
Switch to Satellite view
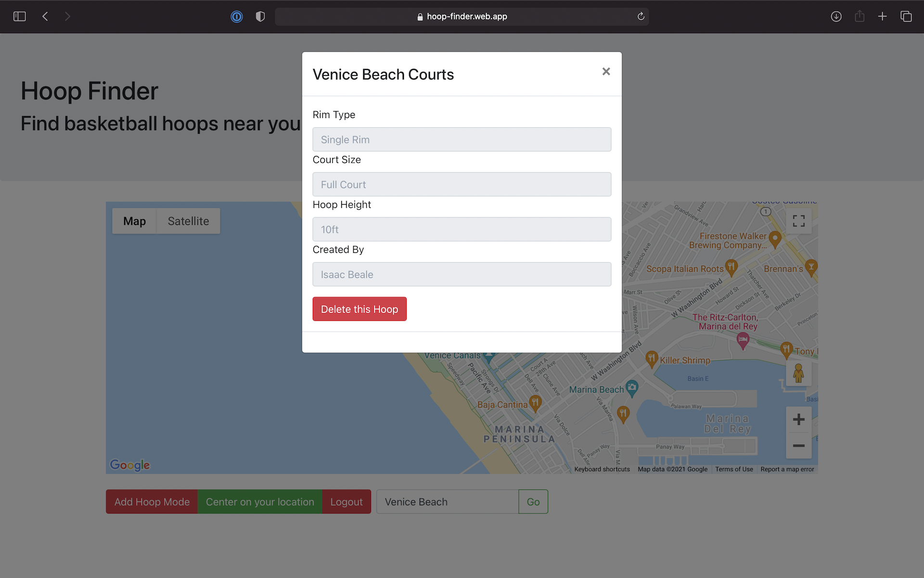tap(188, 221)
